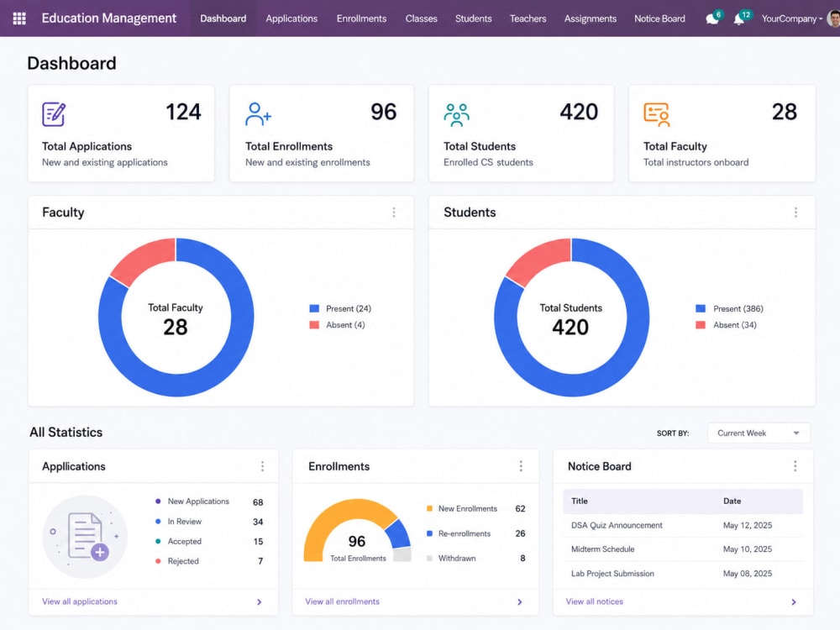Click Withdrawn gray legend swatch

pyautogui.click(x=429, y=559)
